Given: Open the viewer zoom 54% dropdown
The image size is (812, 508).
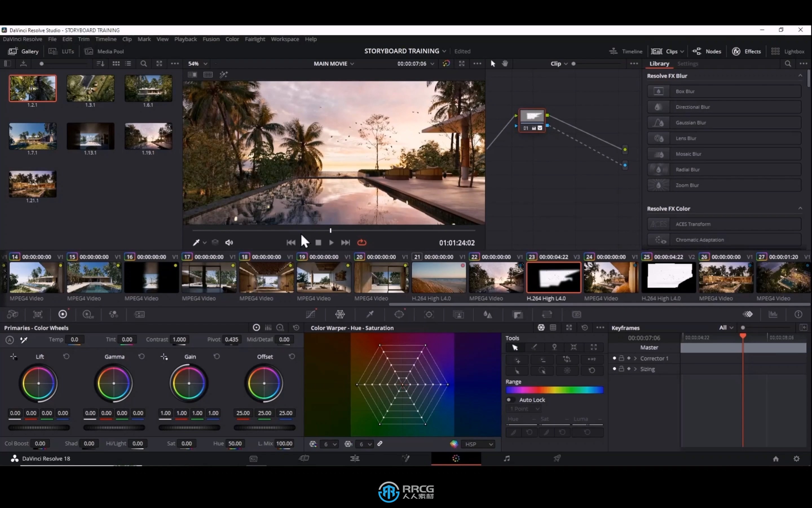Looking at the screenshot, I should (198, 63).
